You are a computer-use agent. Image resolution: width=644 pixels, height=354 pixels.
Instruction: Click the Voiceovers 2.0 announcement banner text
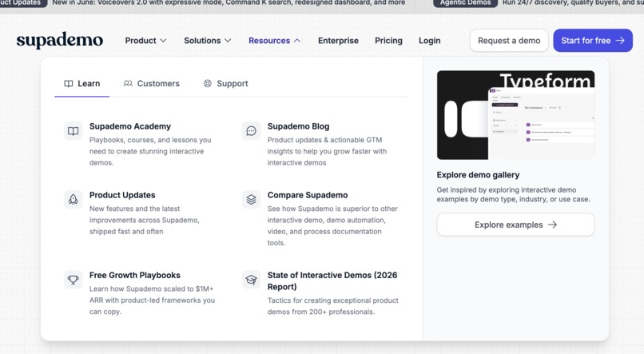point(229,3)
